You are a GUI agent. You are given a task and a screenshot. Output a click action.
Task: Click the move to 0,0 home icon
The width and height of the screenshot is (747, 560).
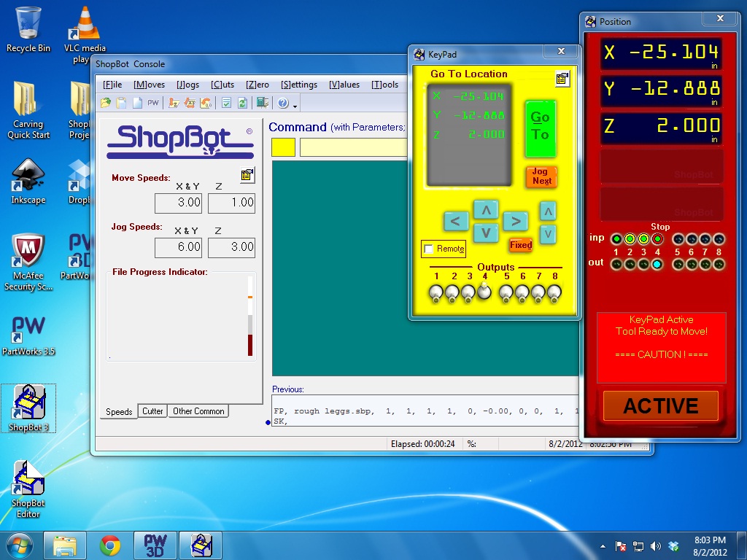[x=206, y=103]
